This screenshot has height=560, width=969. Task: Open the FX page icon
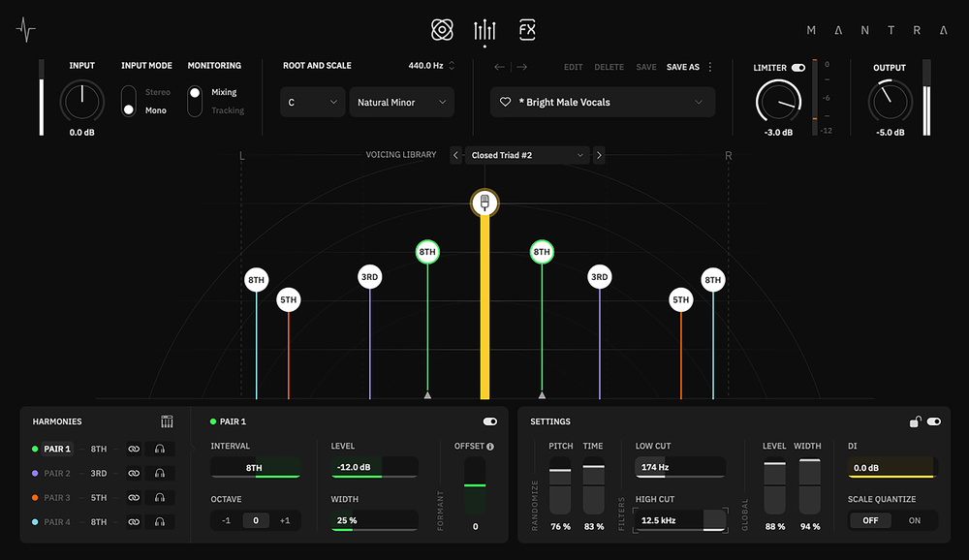[x=527, y=30]
